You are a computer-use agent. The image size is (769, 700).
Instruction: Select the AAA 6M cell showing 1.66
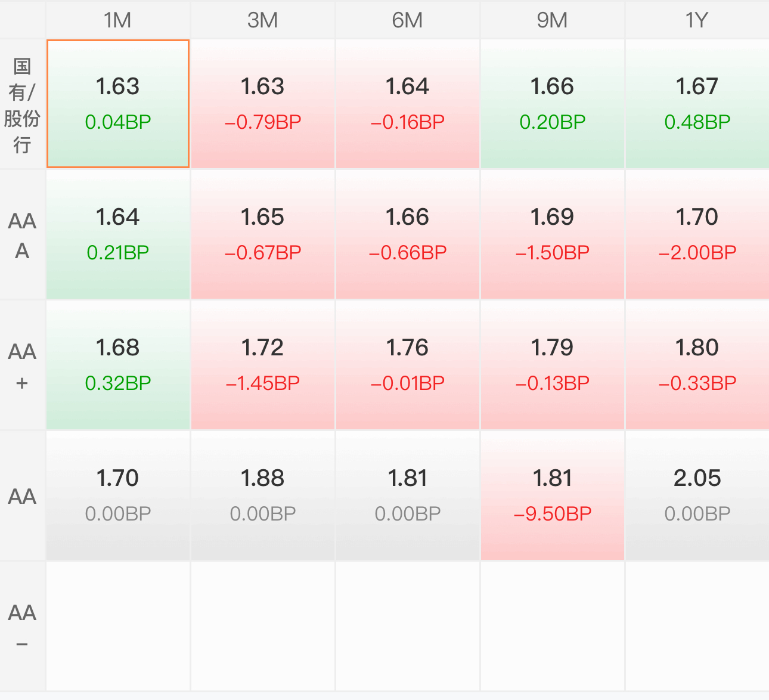tap(408, 235)
